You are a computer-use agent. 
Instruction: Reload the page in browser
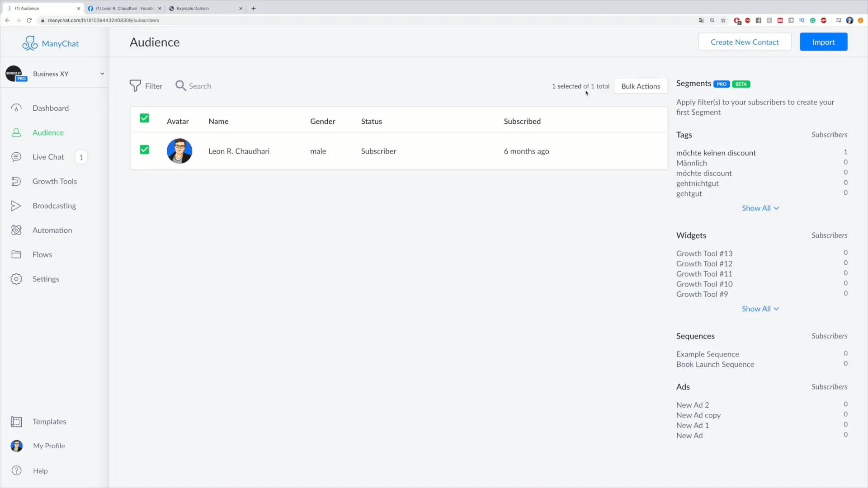[29, 20]
